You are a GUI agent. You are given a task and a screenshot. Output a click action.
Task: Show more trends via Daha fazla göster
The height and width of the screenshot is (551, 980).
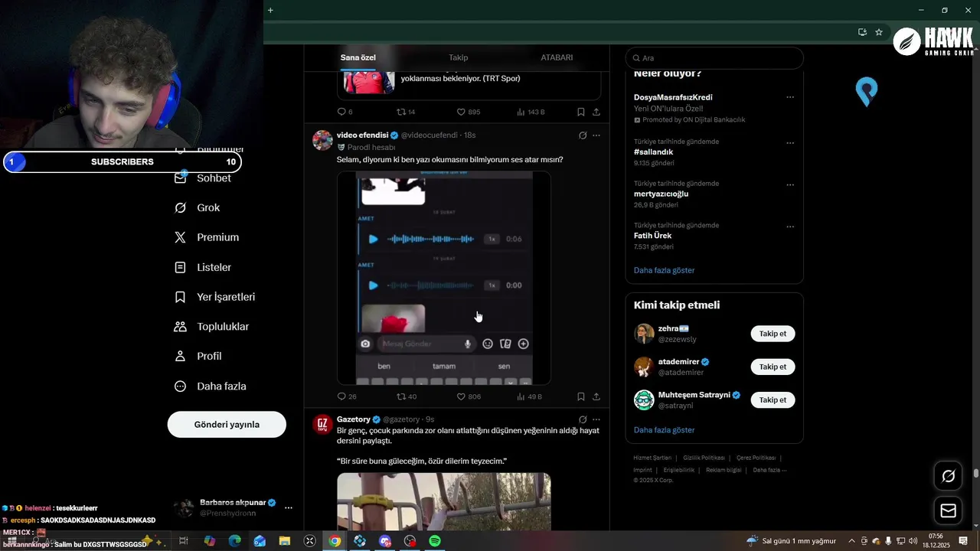[x=664, y=270]
